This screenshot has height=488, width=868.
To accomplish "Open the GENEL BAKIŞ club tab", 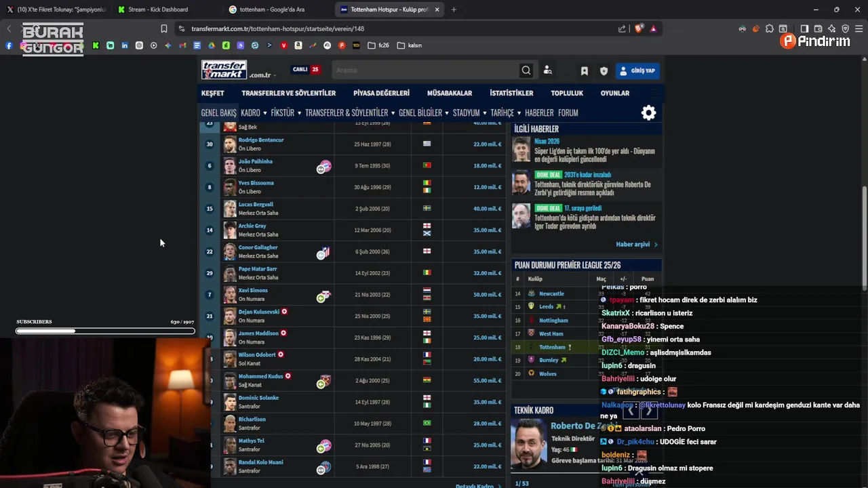I will tap(218, 113).
